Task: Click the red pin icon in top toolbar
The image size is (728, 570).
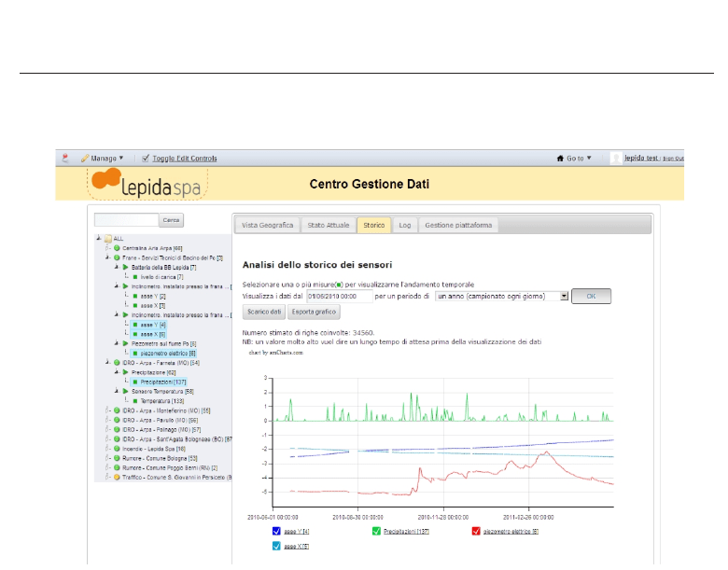Action: [65, 159]
